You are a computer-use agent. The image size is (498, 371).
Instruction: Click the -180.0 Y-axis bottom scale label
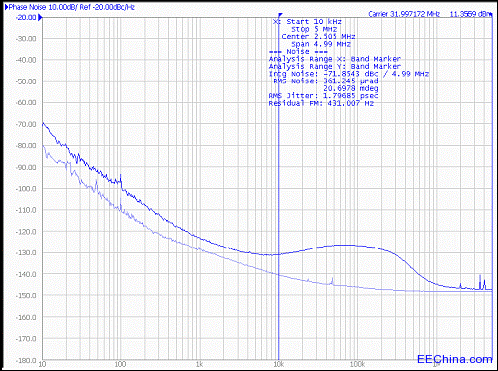point(26,360)
